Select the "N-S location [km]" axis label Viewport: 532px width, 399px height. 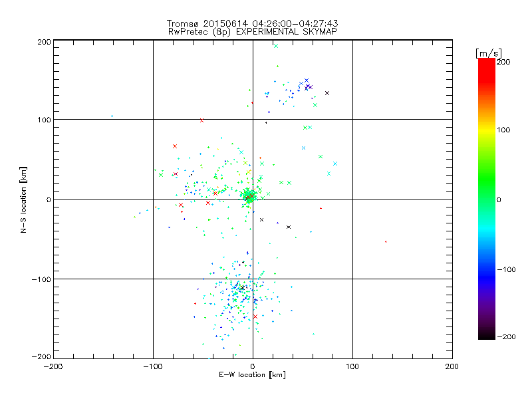[x=23, y=199]
